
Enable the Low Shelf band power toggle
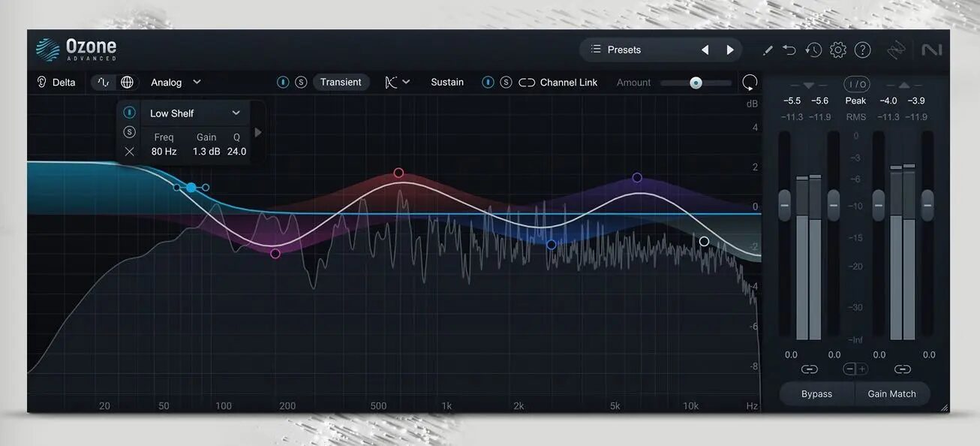(x=128, y=112)
